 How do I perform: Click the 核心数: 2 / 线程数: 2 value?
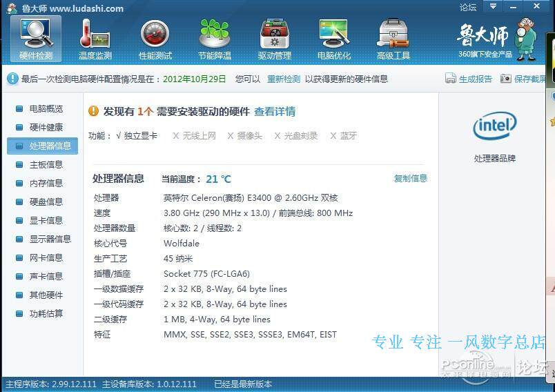202,228
